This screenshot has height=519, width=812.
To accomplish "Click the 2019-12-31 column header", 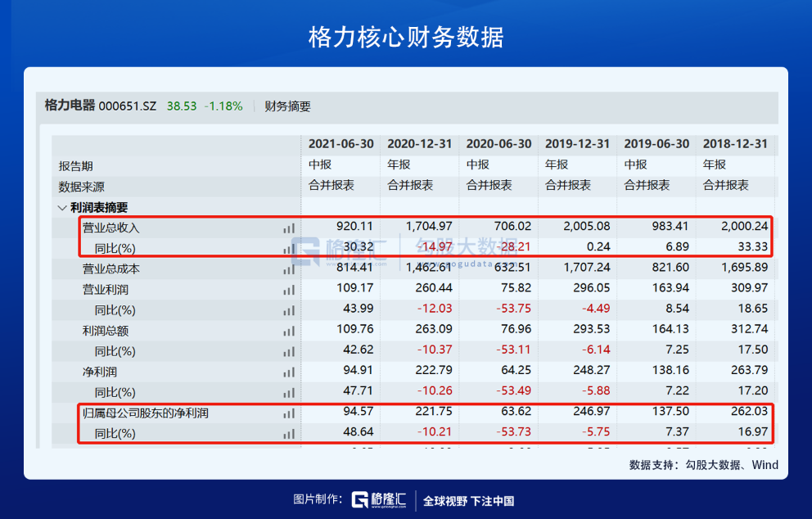I will coord(577,144).
